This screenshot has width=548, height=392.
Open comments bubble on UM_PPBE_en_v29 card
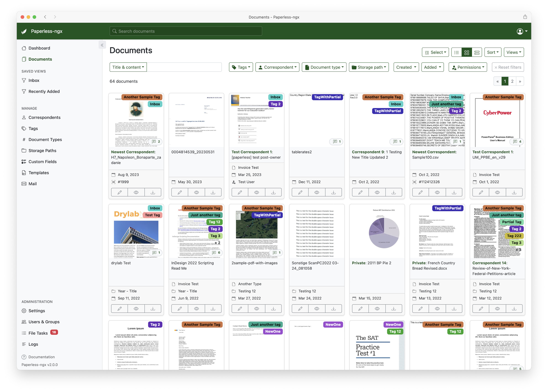(517, 141)
